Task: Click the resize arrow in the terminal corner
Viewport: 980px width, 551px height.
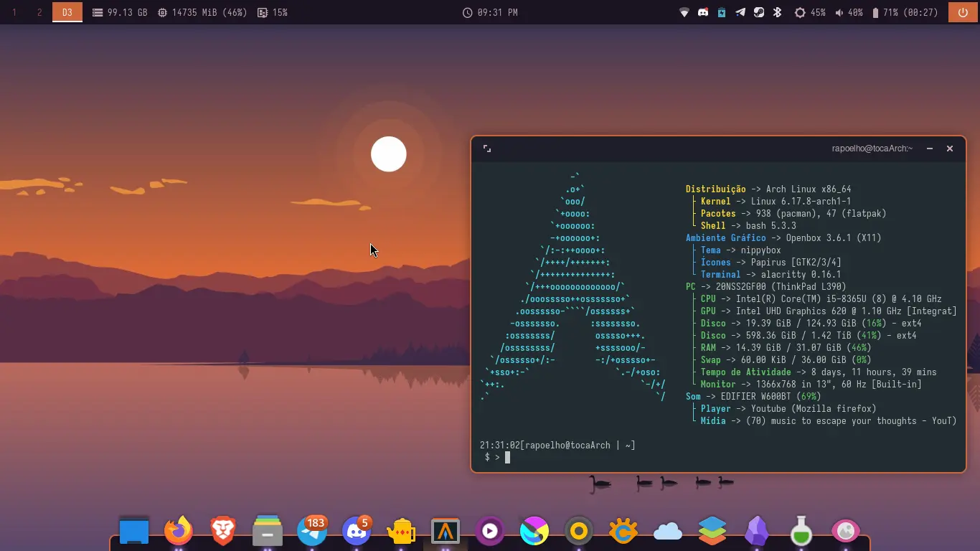Action: click(x=487, y=149)
